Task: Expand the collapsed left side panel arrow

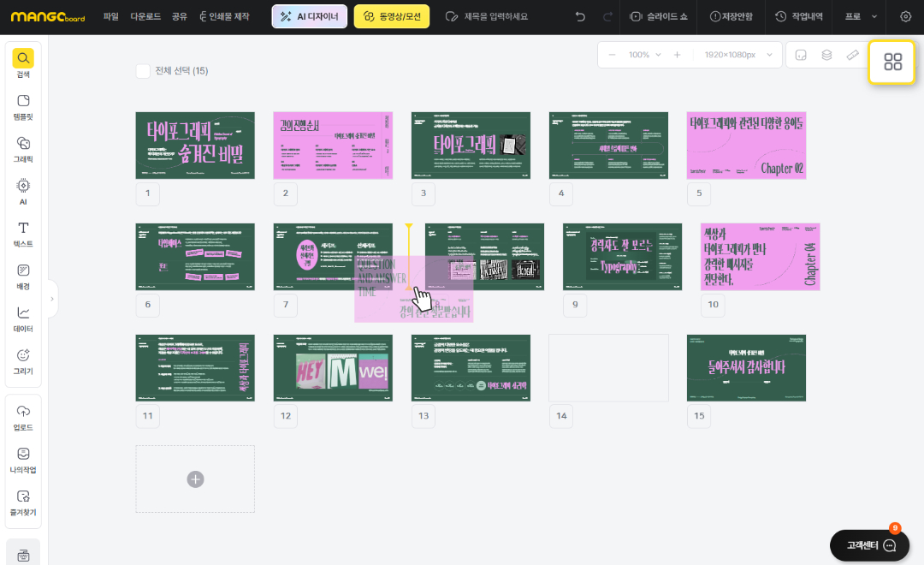Action: 52,299
